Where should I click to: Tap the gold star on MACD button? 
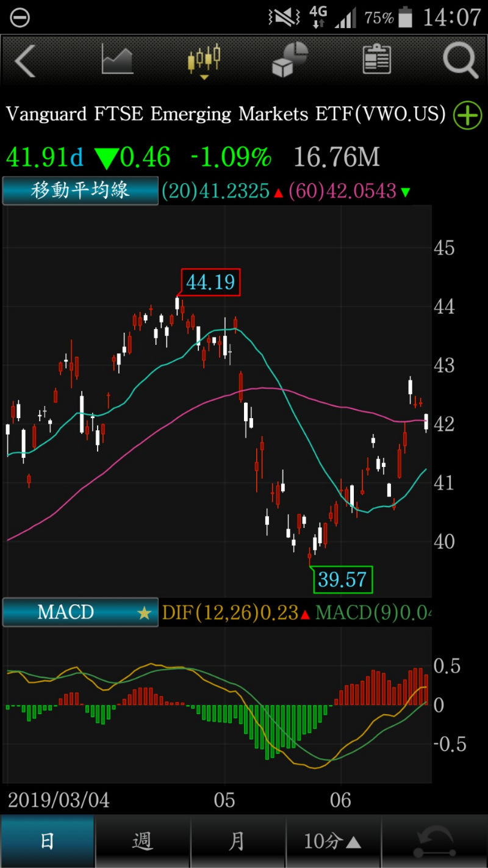(144, 613)
